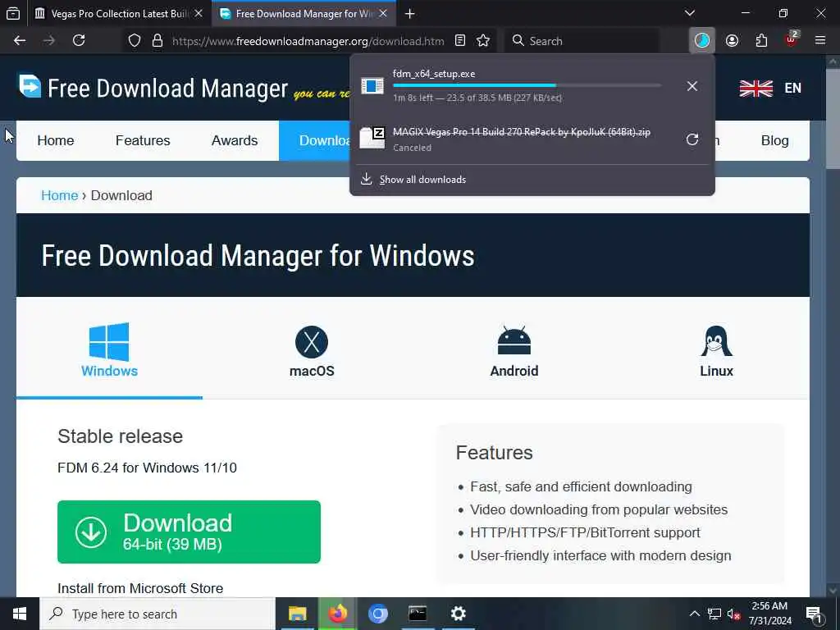Image resolution: width=840 pixels, height=630 pixels.
Task: Open the Download menu item
Action: (x=315, y=140)
